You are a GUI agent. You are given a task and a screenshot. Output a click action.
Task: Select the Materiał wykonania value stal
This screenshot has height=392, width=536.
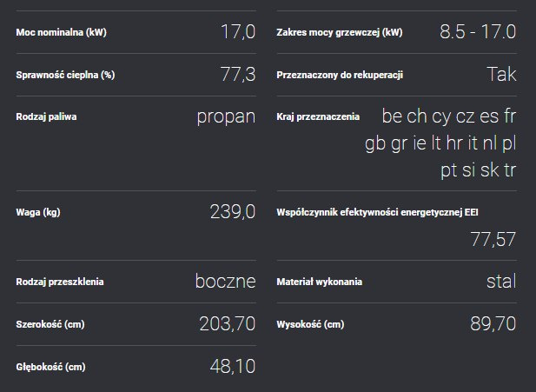(x=500, y=282)
